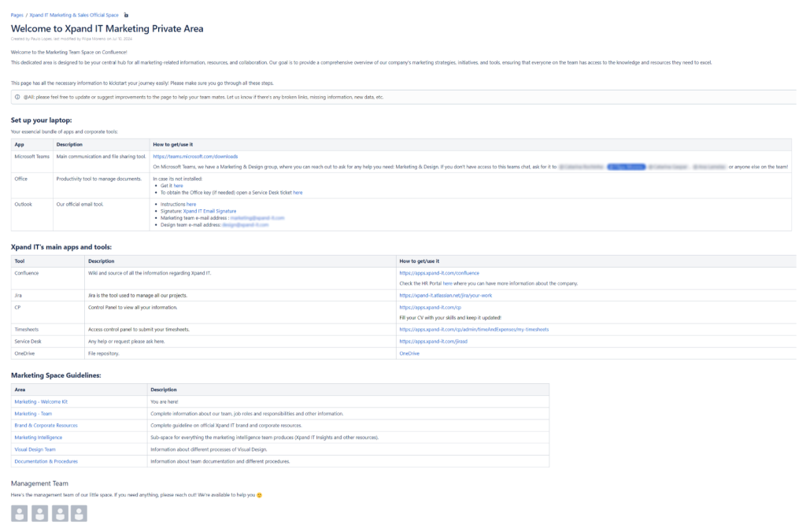Click the OneDrive link in How to get/use it

tap(409, 353)
